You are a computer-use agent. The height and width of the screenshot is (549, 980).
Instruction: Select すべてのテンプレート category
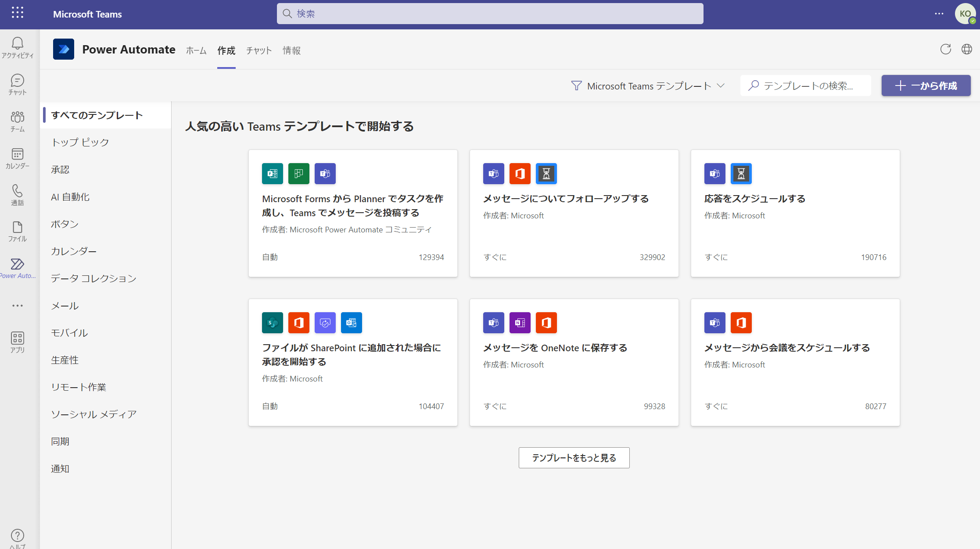(x=106, y=115)
